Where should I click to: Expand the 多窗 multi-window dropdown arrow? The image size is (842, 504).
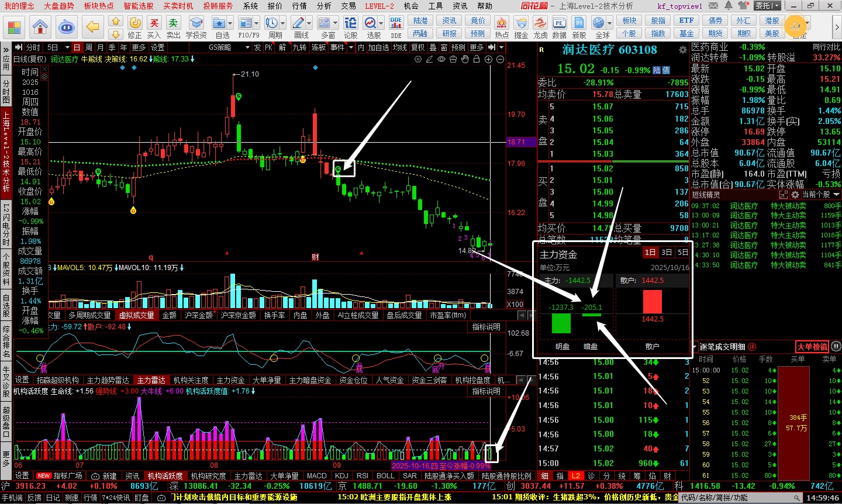[336, 23]
